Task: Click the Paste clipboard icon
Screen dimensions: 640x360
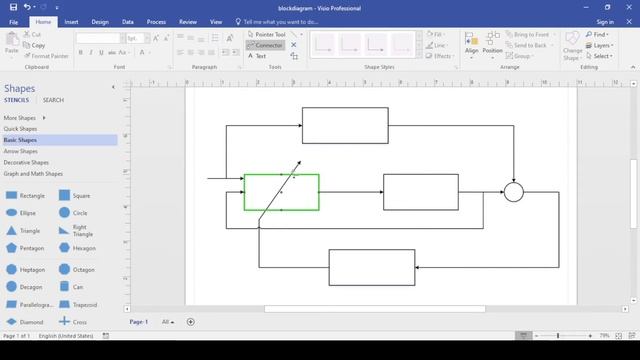Action: pos(12,39)
